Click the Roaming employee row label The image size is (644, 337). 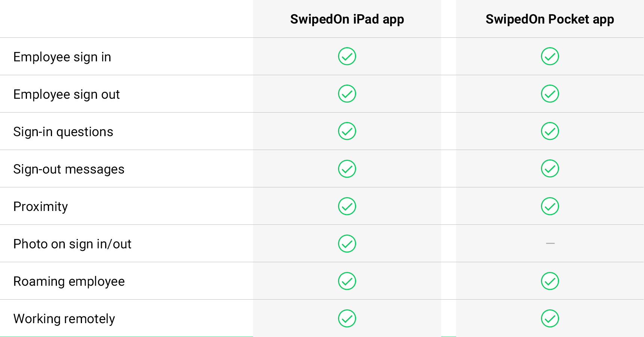(69, 282)
